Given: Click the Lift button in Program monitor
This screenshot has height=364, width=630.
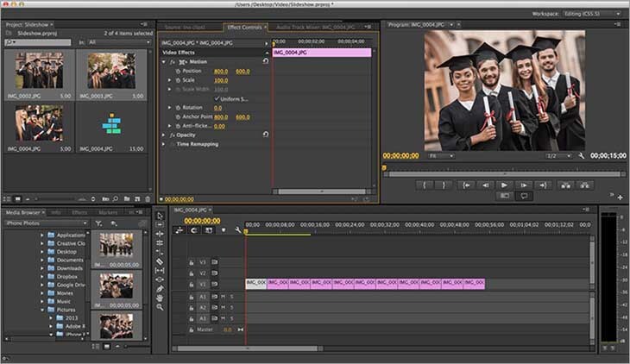Looking at the screenshot, I should pos(565,185).
